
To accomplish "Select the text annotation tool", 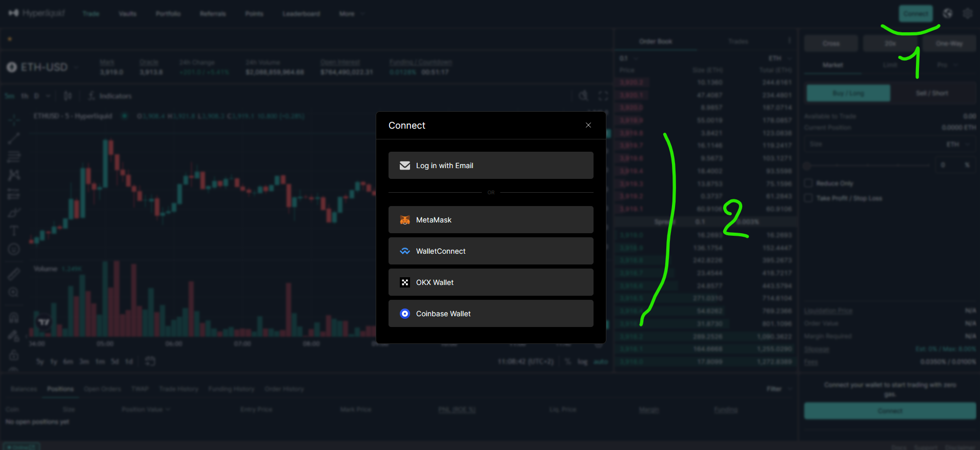I will tap(14, 231).
